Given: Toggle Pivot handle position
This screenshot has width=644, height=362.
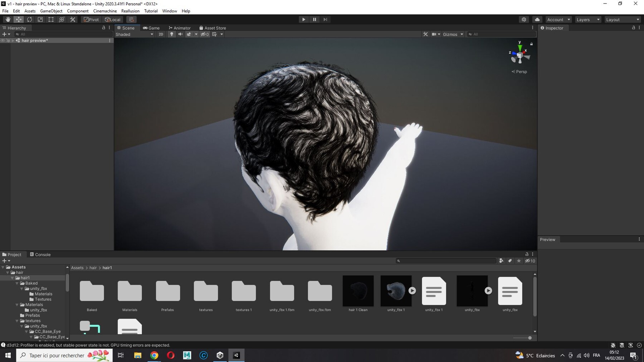Looking at the screenshot, I should click(x=91, y=20).
